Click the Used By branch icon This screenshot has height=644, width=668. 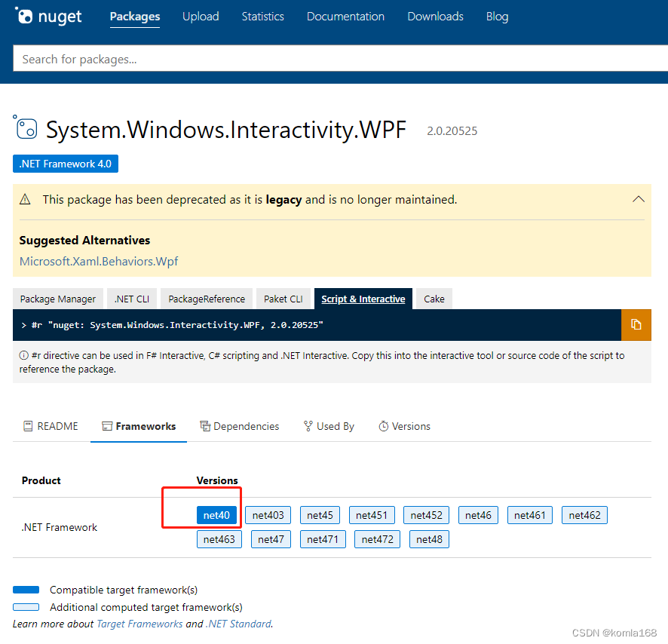308,426
